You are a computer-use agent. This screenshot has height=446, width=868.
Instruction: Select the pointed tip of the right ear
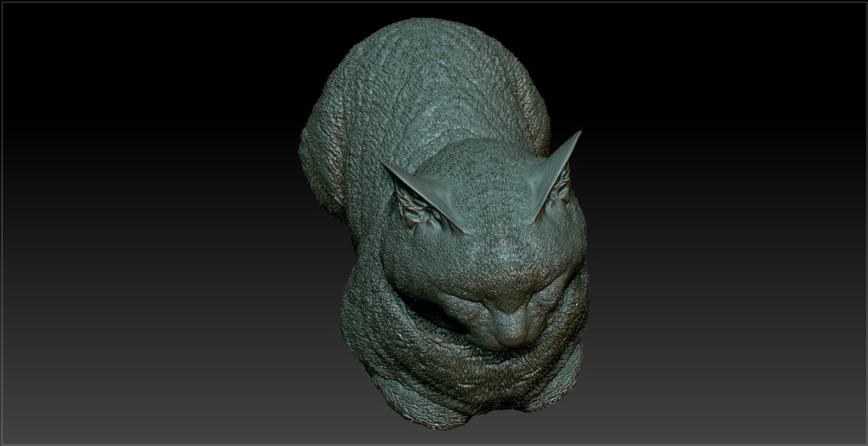pyautogui.click(x=578, y=133)
